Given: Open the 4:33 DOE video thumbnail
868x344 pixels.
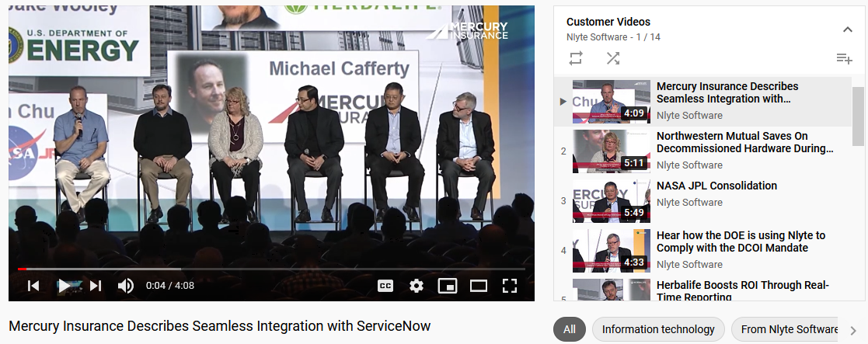Looking at the screenshot, I should click(x=611, y=251).
